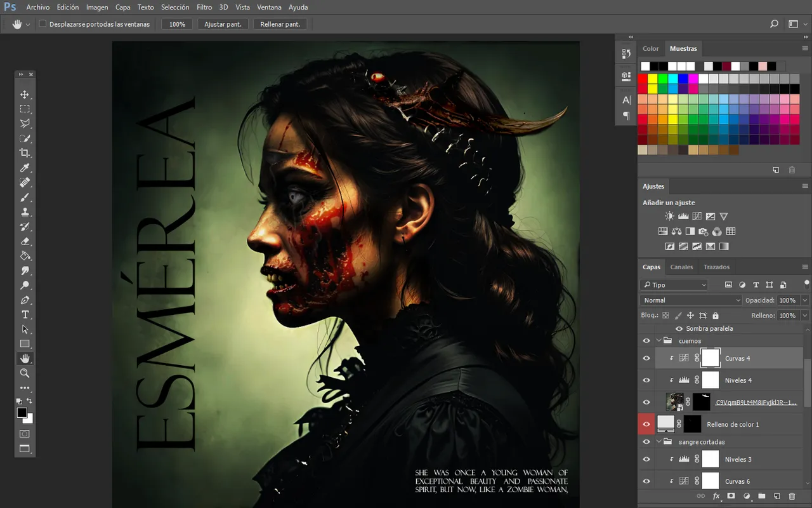Open the Opacidad slider dropdown arrow
The height and width of the screenshot is (508, 812).
tap(805, 300)
